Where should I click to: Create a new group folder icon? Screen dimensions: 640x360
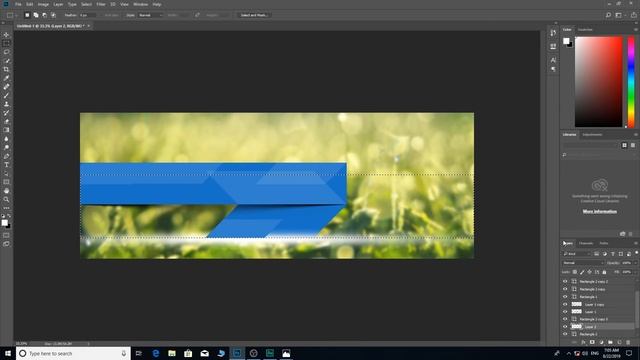point(610,342)
